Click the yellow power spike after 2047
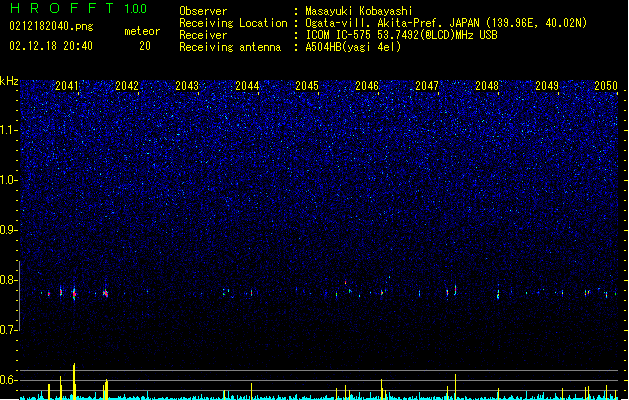This screenshot has height=400, width=629. pyautogui.click(x=455, y=387)
